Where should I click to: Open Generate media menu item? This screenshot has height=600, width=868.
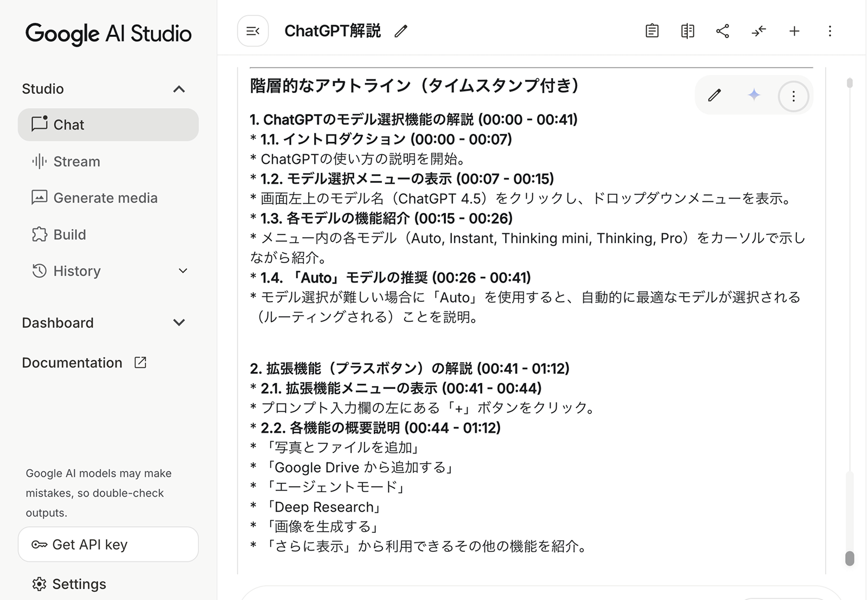(x=108, y=198)
